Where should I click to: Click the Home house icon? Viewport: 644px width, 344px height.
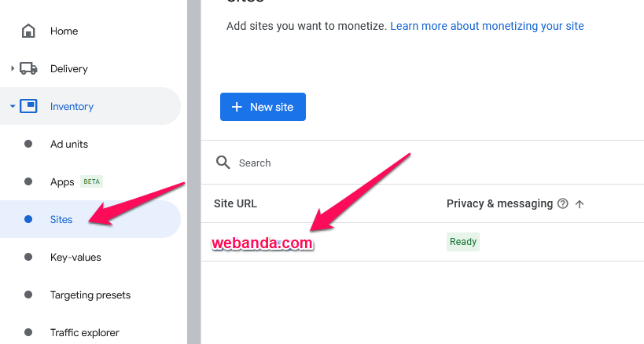(28, 31)
